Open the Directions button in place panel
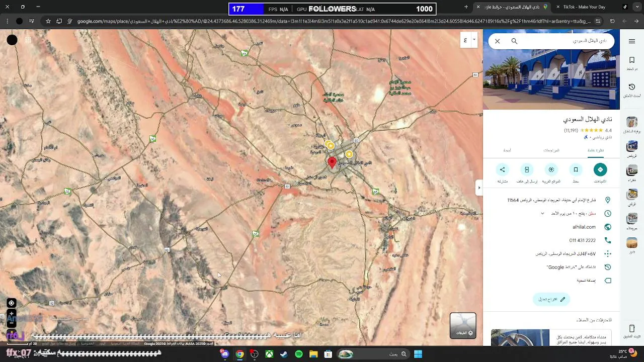The image size is (644, 362). (x=600, y=169)
